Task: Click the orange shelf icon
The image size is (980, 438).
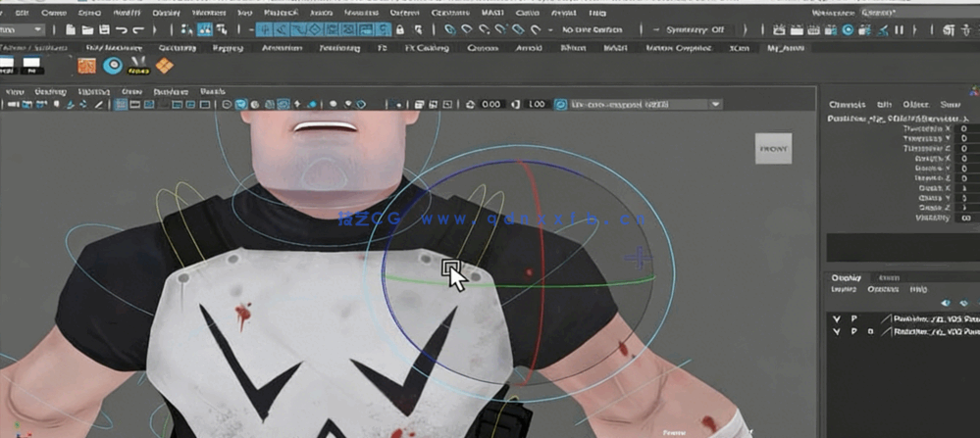Action: coord(87,66)
